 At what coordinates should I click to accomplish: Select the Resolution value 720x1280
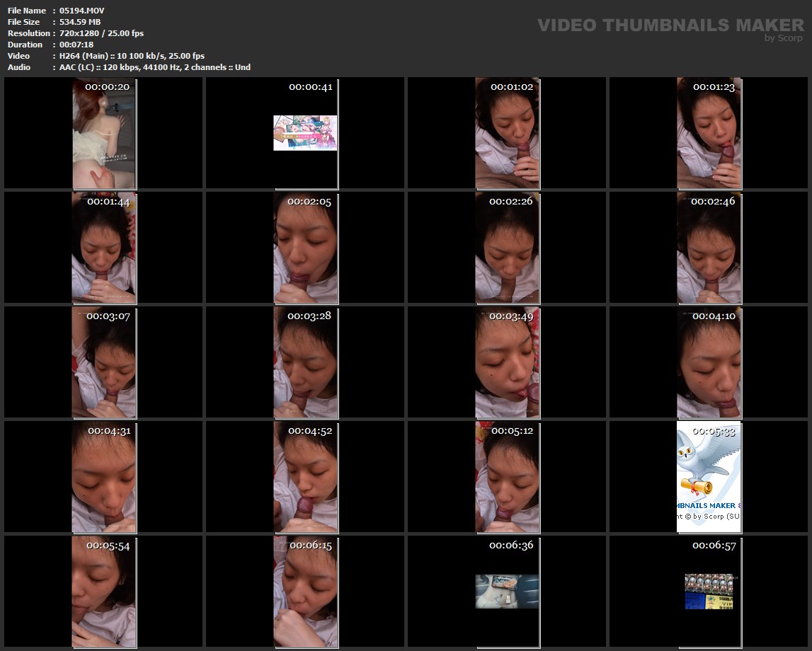[101, 33]
